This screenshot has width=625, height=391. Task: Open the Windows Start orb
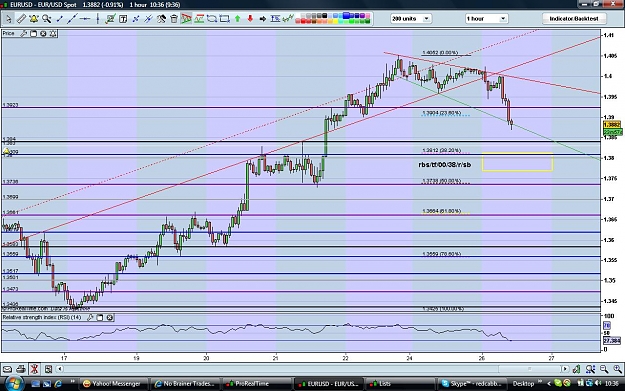pyautogui.click(x=14, y=383)
